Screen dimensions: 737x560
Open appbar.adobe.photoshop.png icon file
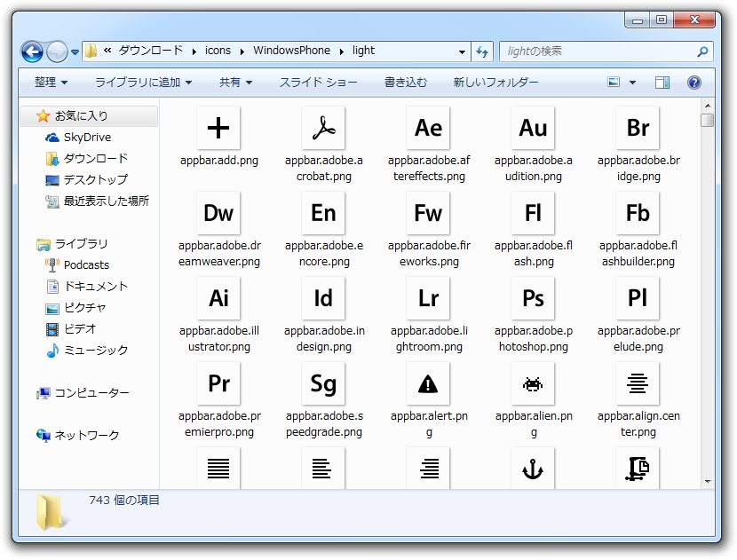pos(532,298)
